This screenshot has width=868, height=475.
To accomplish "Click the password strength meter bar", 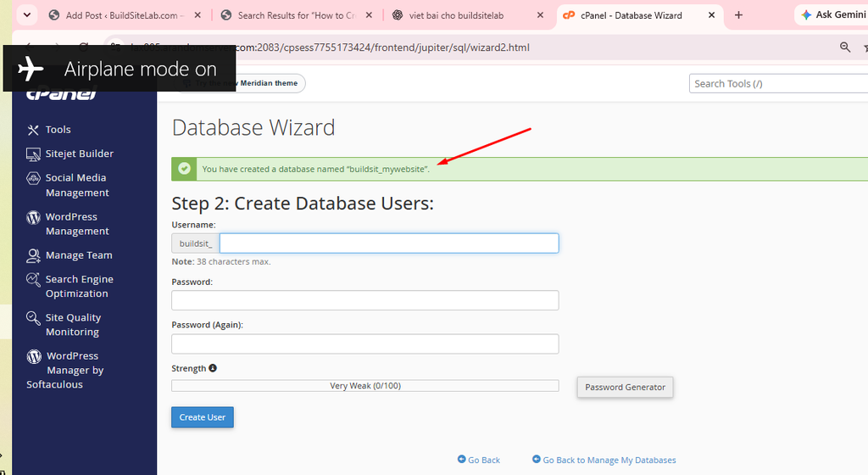I will 365,386.
